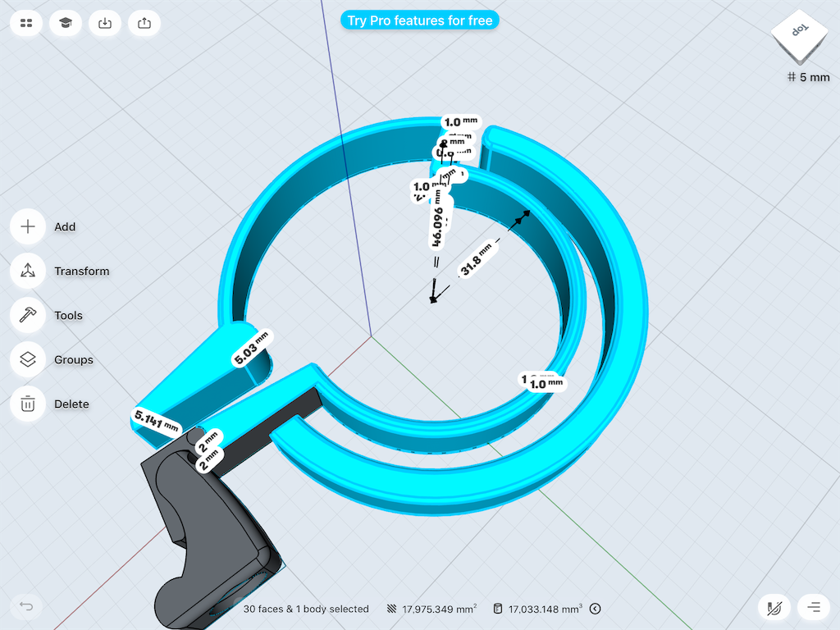The width and height of the screenshot is (840, 630).
Task: Open the items list panel icon
Action: coord(814,608)
